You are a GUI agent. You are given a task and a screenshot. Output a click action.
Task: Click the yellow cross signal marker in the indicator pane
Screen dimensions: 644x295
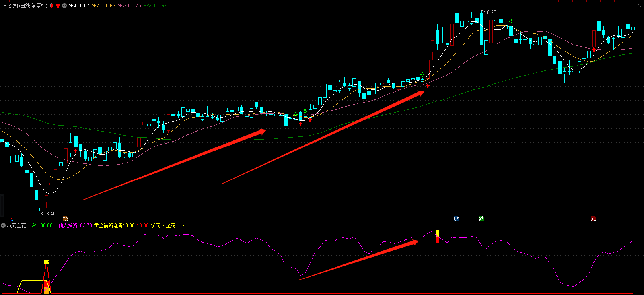46,262
